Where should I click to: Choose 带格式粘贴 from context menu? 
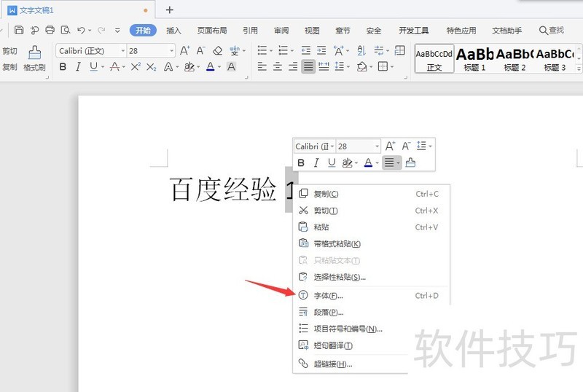click(x=372, y=243)
